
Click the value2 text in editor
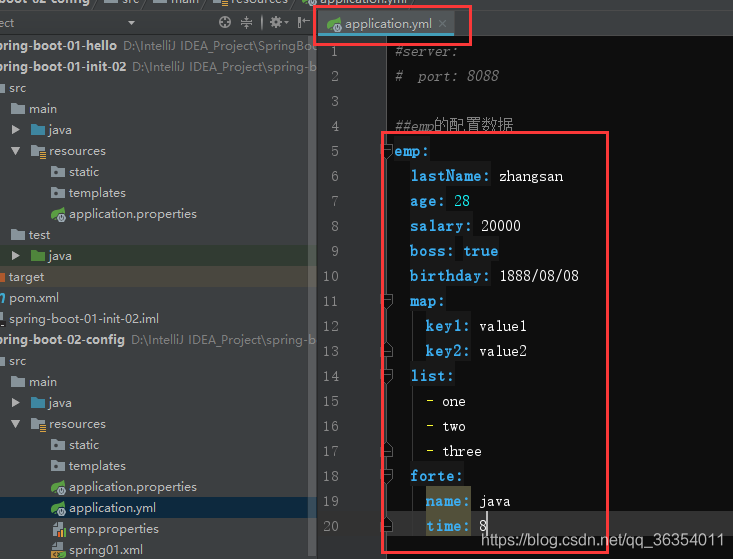[x=503, y=351]
